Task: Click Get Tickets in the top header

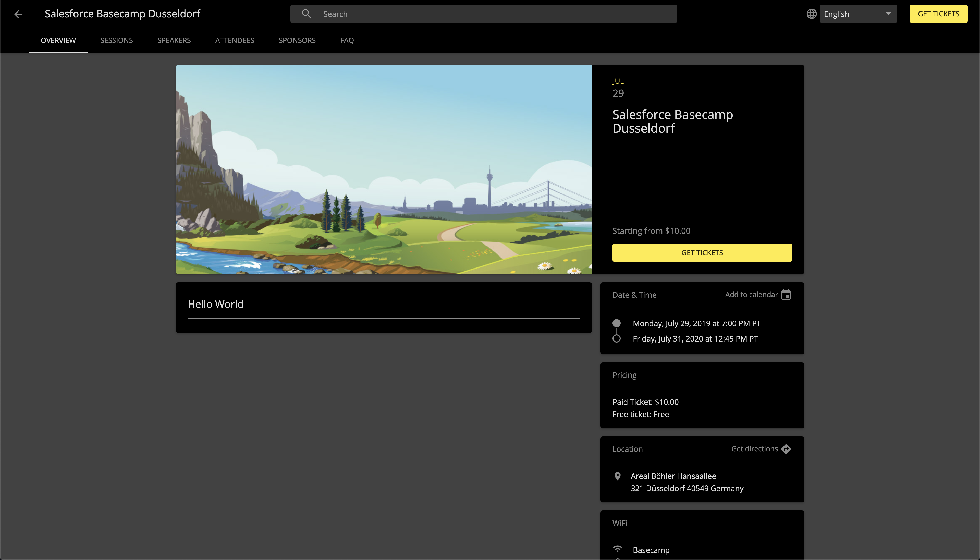Action: [938, 14]
